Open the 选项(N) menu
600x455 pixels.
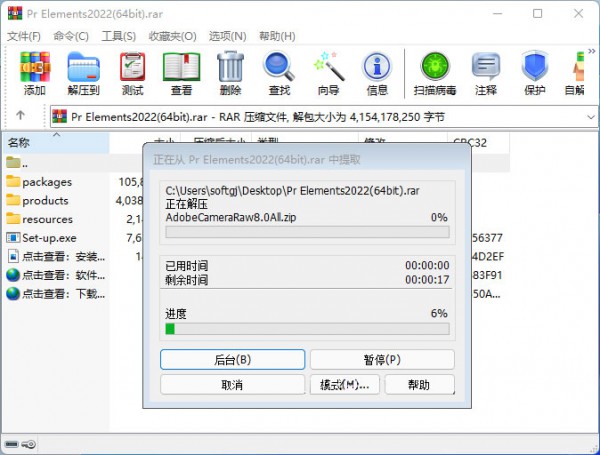click(x=227, y=36)
